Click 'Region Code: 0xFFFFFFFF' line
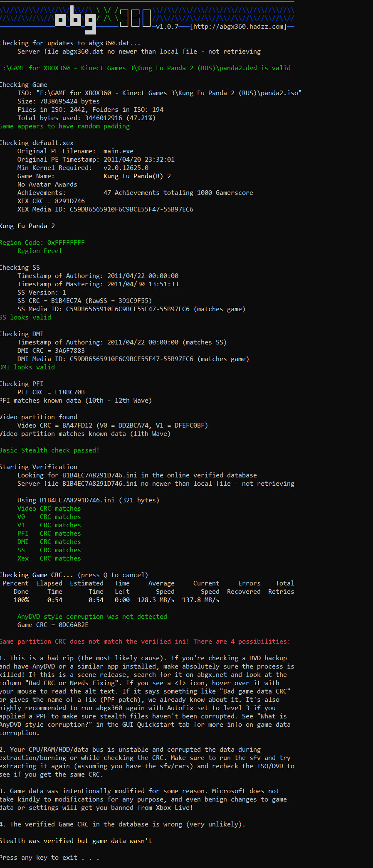 [x=42, y=243]
